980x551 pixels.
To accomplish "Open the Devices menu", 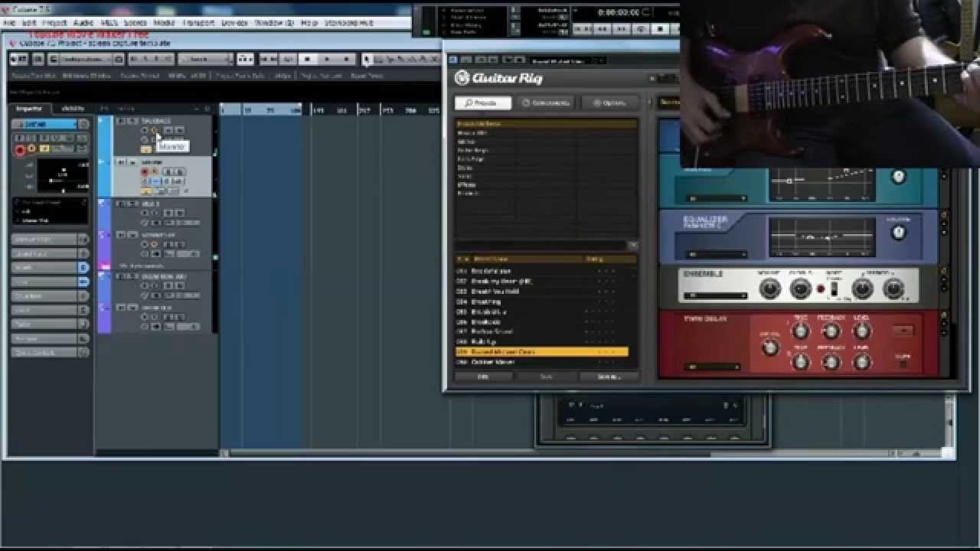I will click(x=234, y=23).
